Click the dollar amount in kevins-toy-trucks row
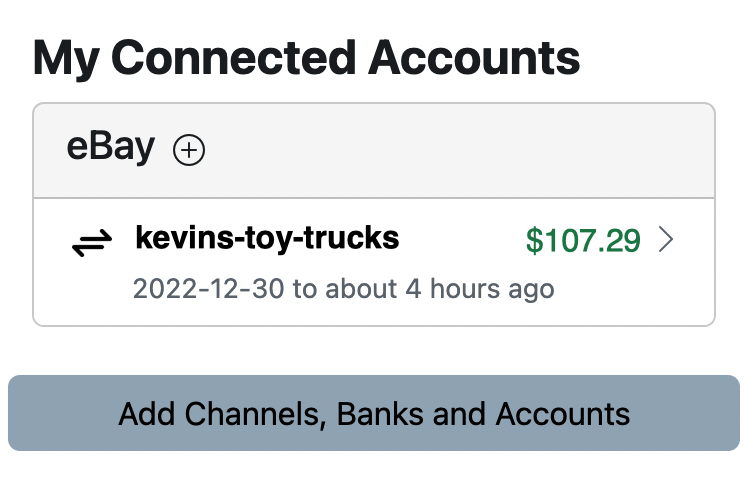 coord(583,240)
